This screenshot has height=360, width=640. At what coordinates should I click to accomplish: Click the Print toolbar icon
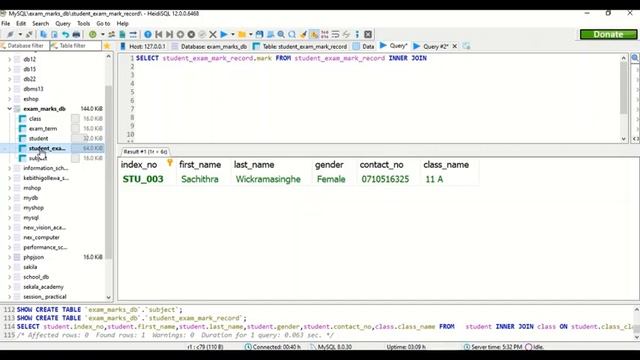point(76,34)
